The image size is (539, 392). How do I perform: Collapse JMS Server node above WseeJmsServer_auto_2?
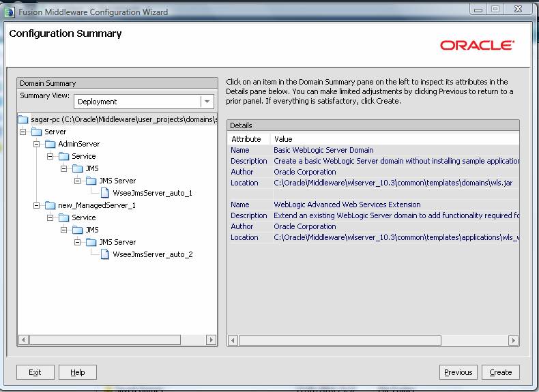[78, 242]
